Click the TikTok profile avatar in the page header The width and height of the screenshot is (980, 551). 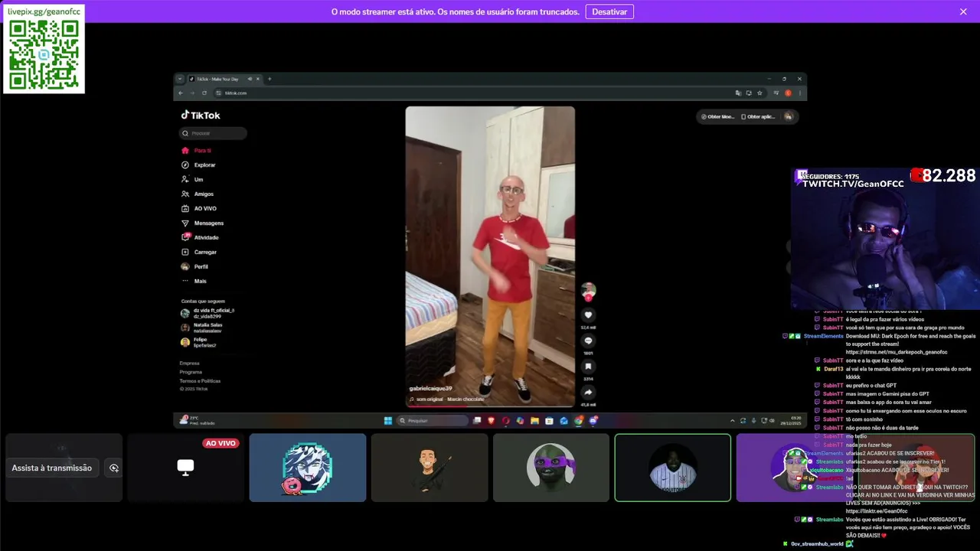coord(789,116)
